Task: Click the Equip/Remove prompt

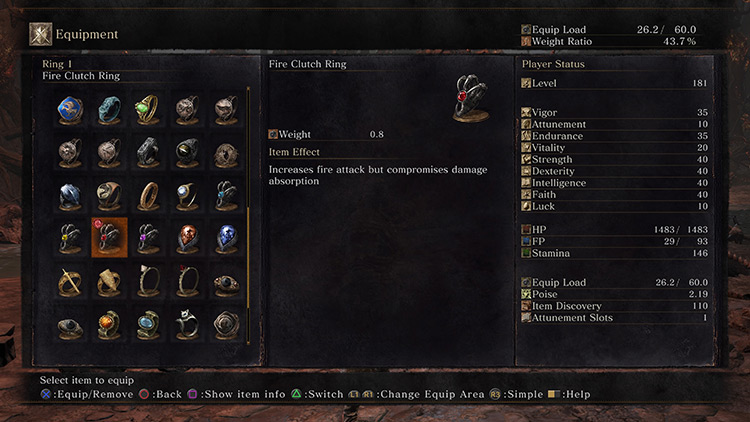Action: (x=87, y=394)
